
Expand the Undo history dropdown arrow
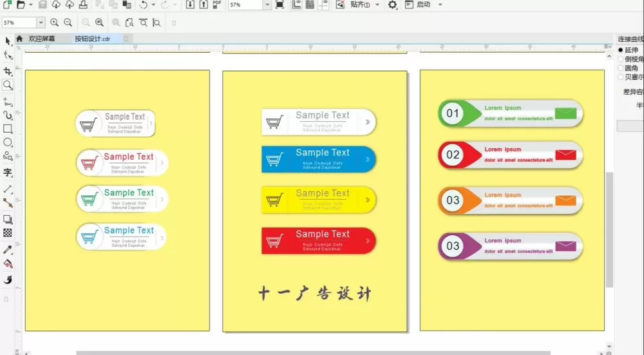click(x=153, y=5)
